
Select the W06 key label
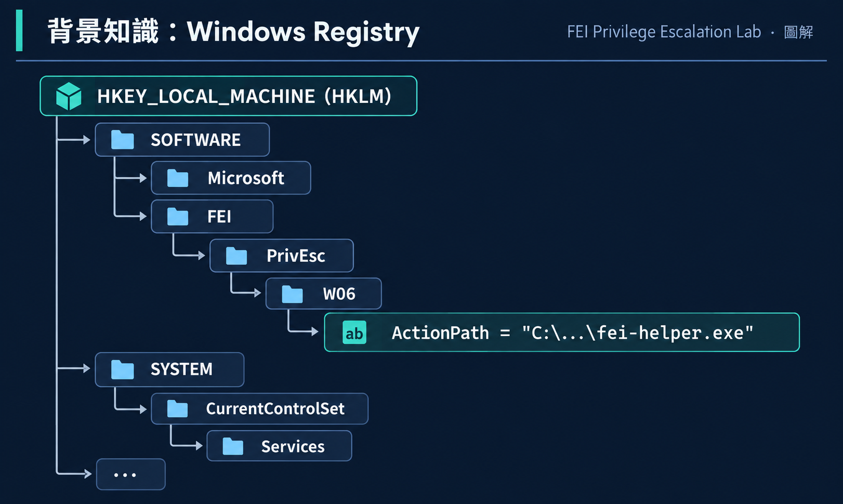339,294
